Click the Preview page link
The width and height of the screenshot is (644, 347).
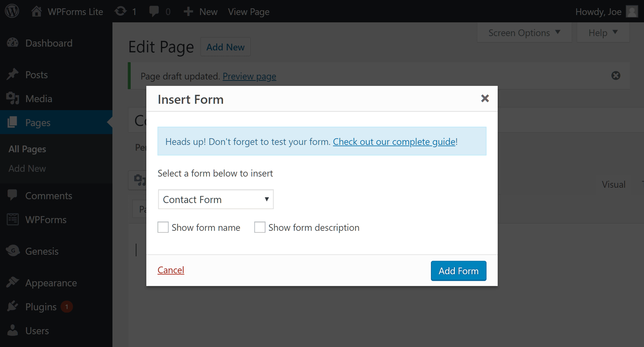[249, 76]
